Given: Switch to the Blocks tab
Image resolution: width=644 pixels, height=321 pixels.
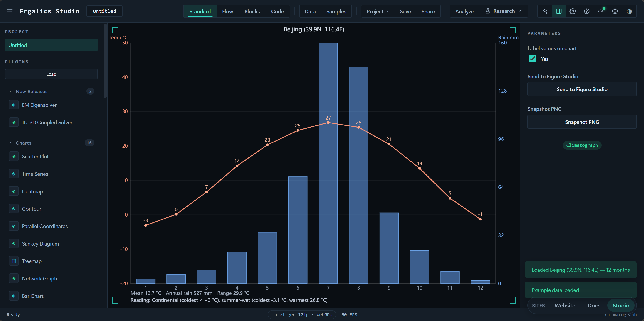Looking at the screenshot, I should (x=252, y=11).
